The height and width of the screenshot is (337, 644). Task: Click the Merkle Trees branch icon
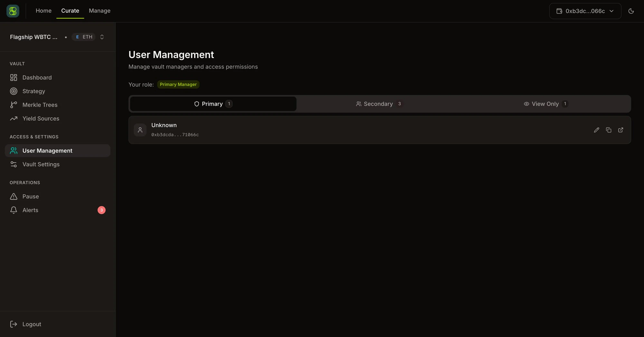point(14,105)
